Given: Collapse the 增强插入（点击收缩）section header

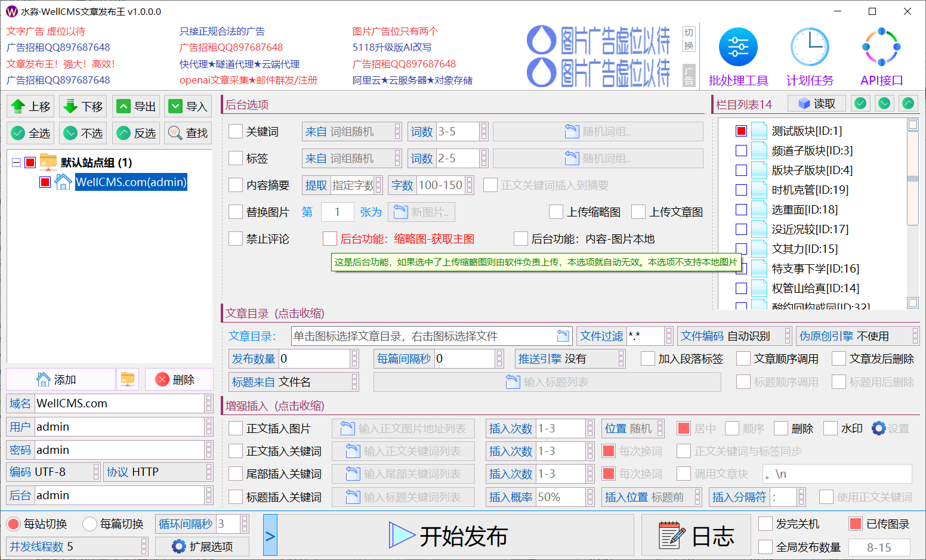Looking at the screenshot, I should [x=275, y=406].
